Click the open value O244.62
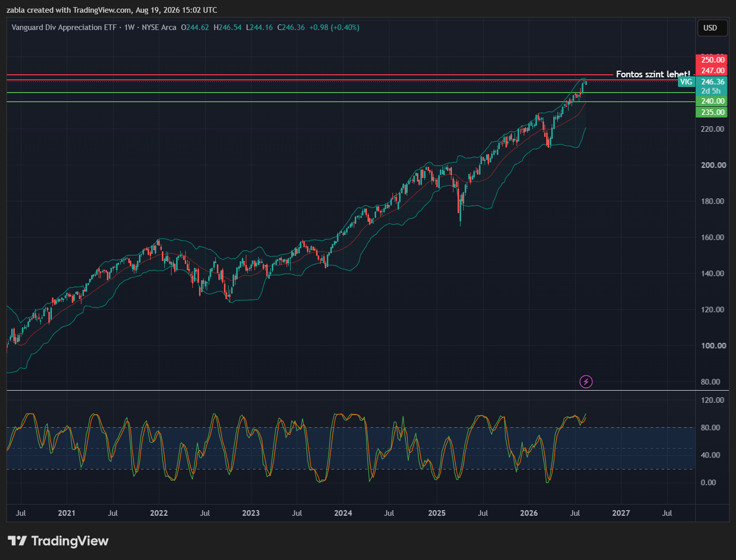The image size is (736, 560). (x=195, y=27)
